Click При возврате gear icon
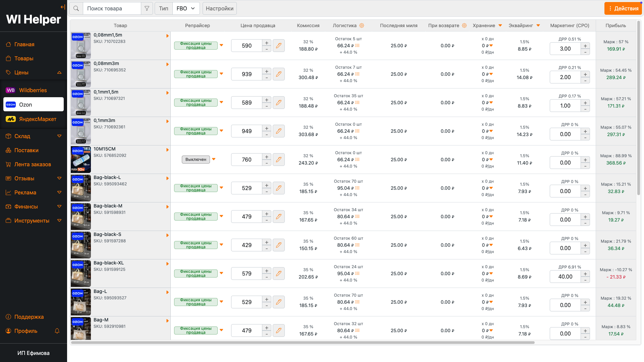 point(464,25)
